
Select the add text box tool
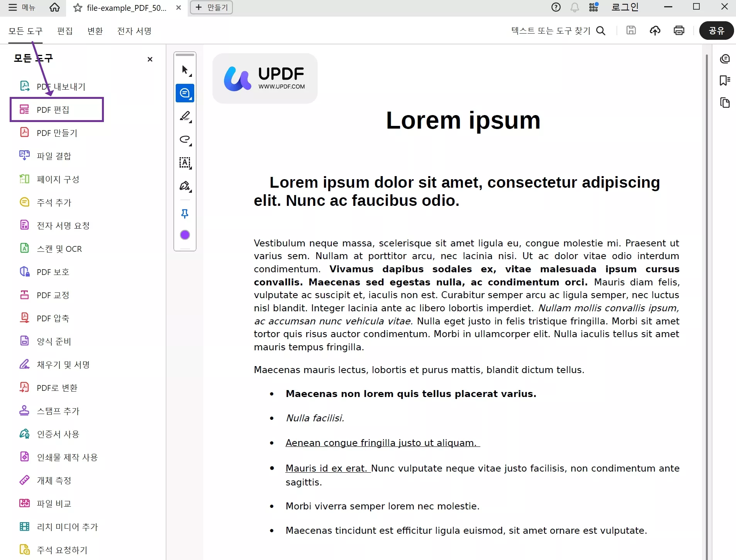tap(185, 163)
